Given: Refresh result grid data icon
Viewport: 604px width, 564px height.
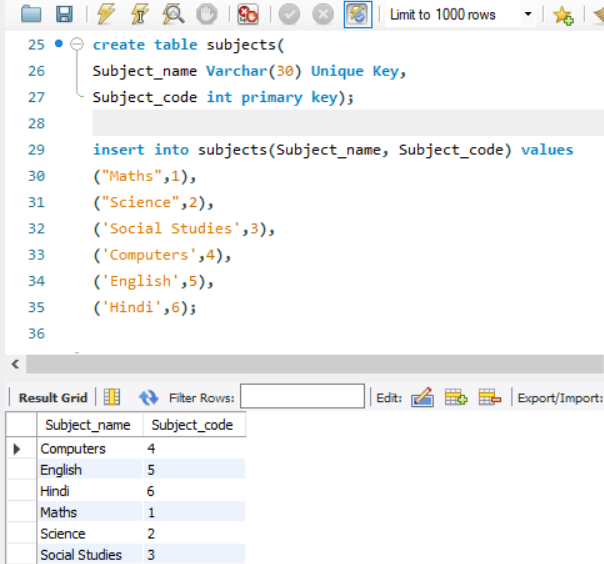Looking at the screenshot, I should coord(148,398).
